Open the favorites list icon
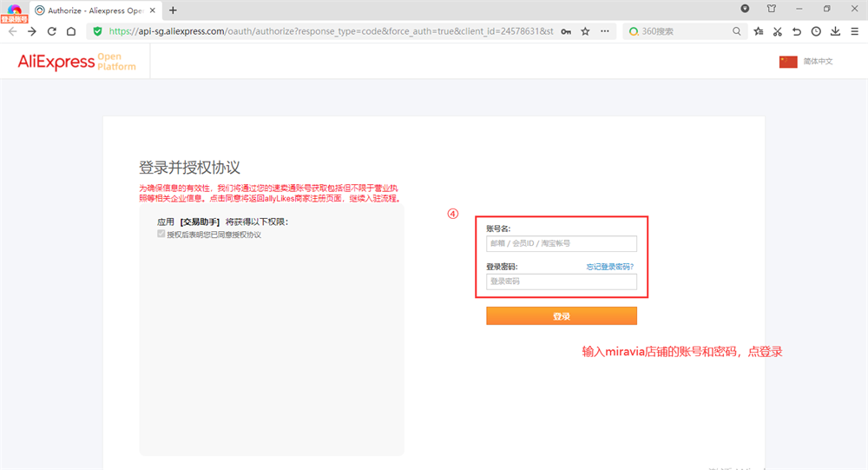The width and height of the screenshot is (868, 470). [x=759, y=31]
